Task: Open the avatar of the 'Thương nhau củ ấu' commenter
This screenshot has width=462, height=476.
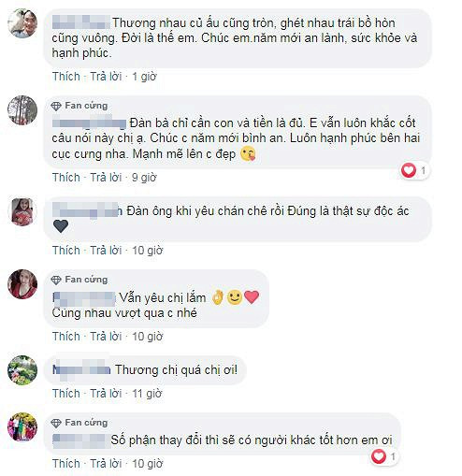Action: [22, 23]
